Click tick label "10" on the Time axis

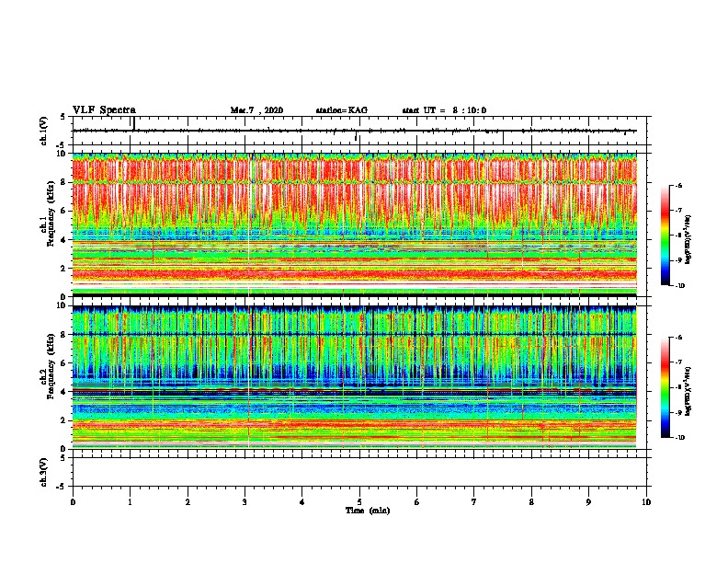[x=646, y=502]
